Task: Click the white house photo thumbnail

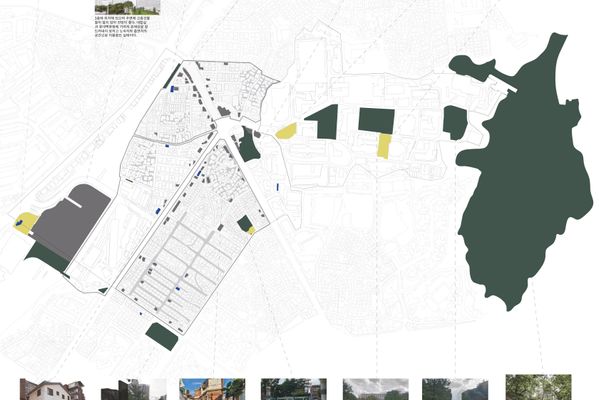Action: click(x=52, y=389)
